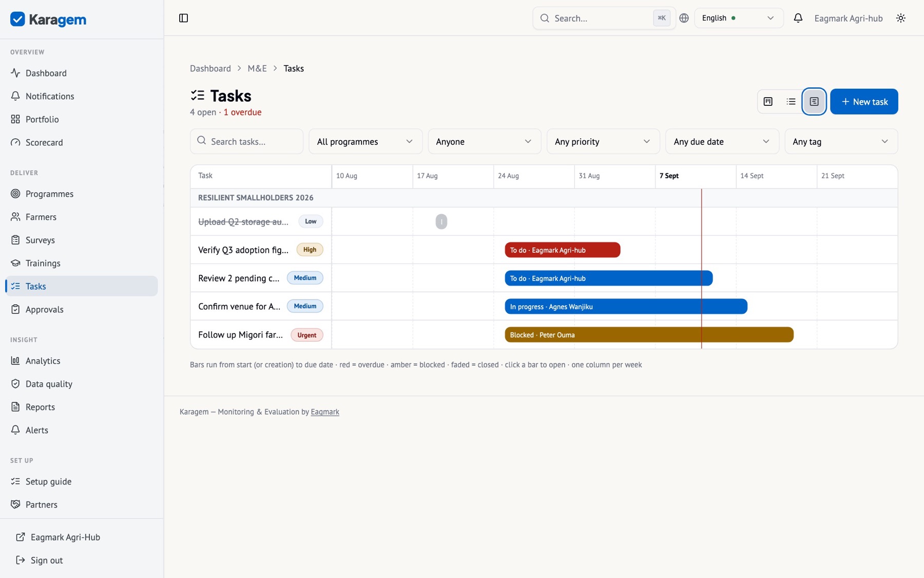
Task: Switch to the board view
Action: (768, 102)
